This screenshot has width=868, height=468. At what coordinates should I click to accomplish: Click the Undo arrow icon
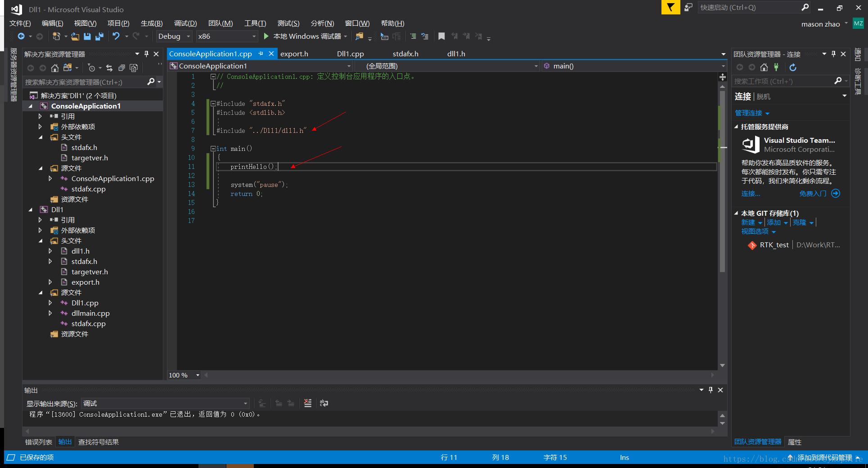[116, 36]
